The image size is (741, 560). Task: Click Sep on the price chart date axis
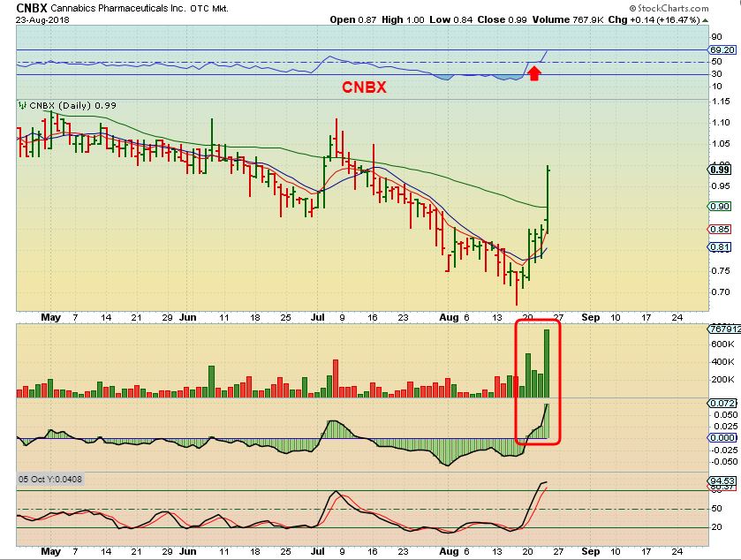pos(590,318)
